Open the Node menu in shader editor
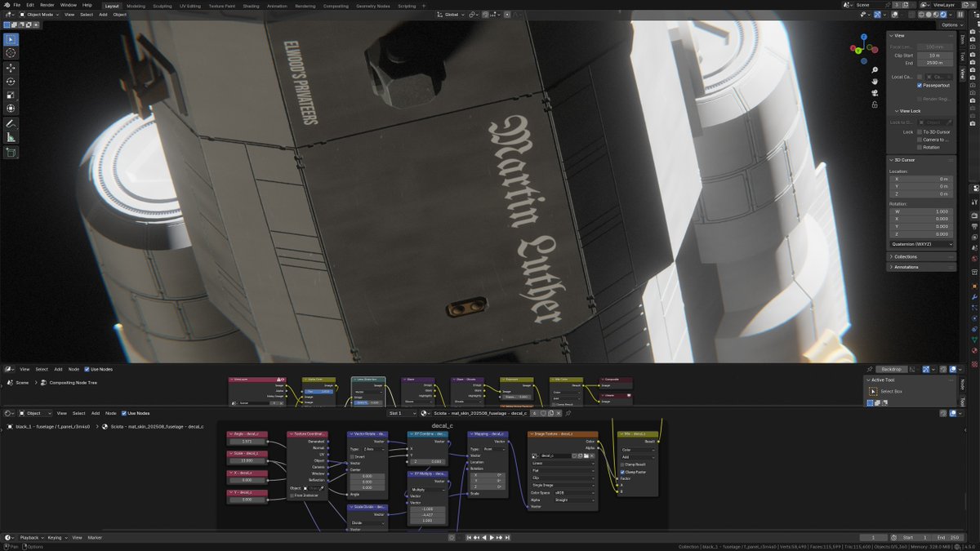980x551 pixels. click(x=112, y=413)
